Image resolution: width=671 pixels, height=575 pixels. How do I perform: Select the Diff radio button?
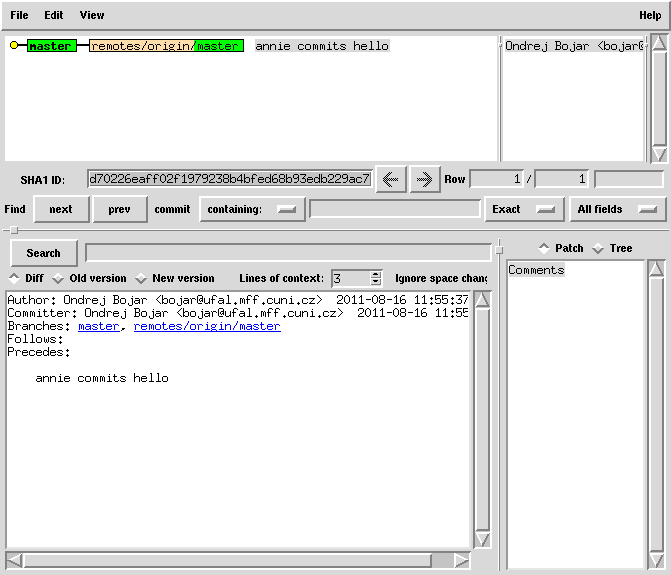tap(14, 278)
